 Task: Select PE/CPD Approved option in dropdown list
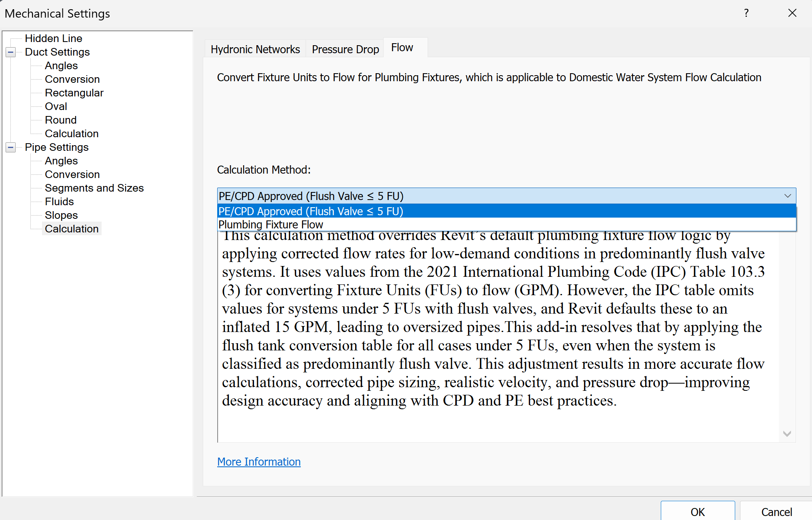click(x=506, y=211)
